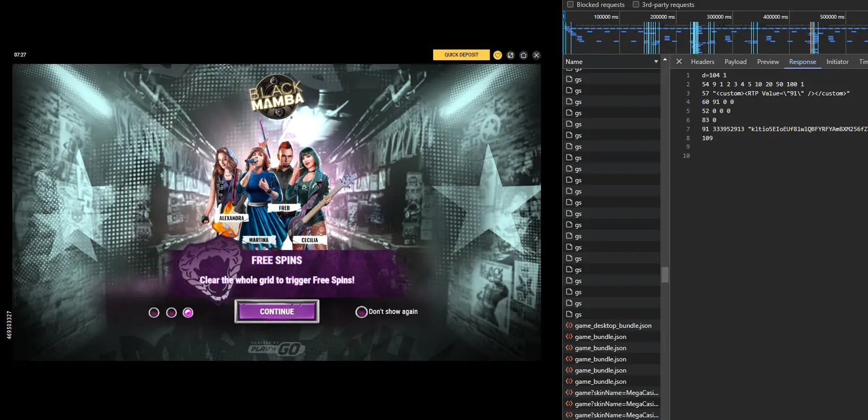Tick the Blocked requests checkbox
Viewport: 868px width, 420px height.
point(570,4)
